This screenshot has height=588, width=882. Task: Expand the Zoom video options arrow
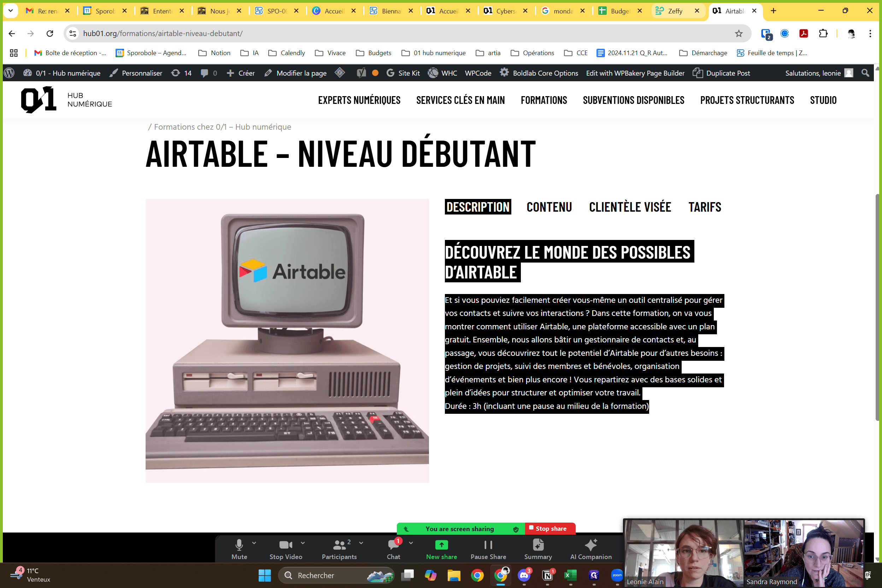pos(302,543)
